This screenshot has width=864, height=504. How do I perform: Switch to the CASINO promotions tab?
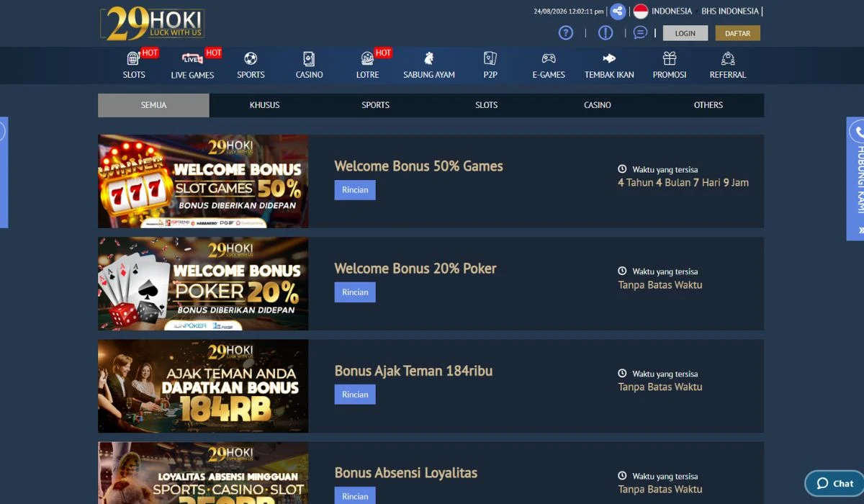point(598,105)
